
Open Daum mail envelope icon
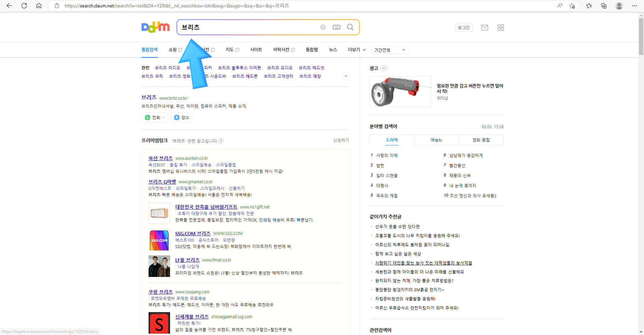point(485,28)
